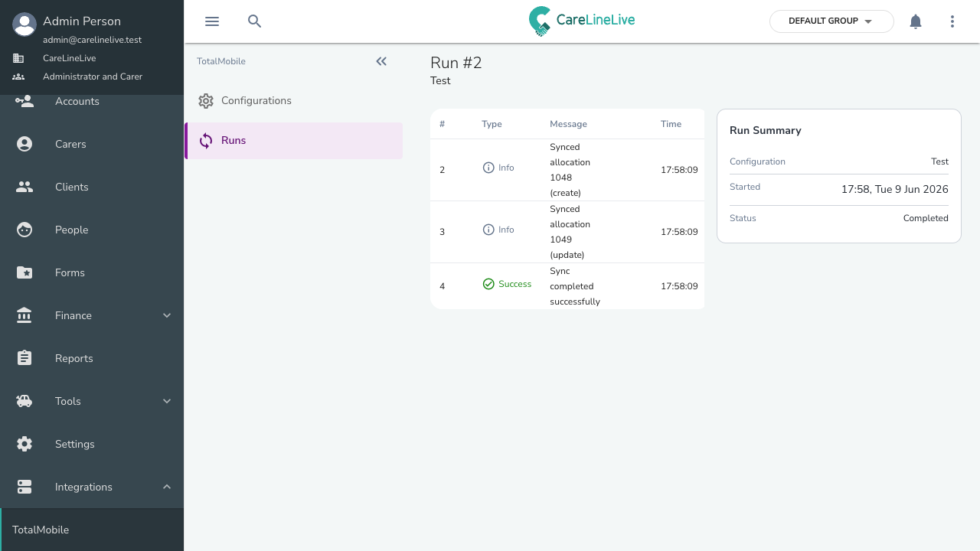Click the green success check icon
This screenshot has height=551, width=980.
pos(488,284)
